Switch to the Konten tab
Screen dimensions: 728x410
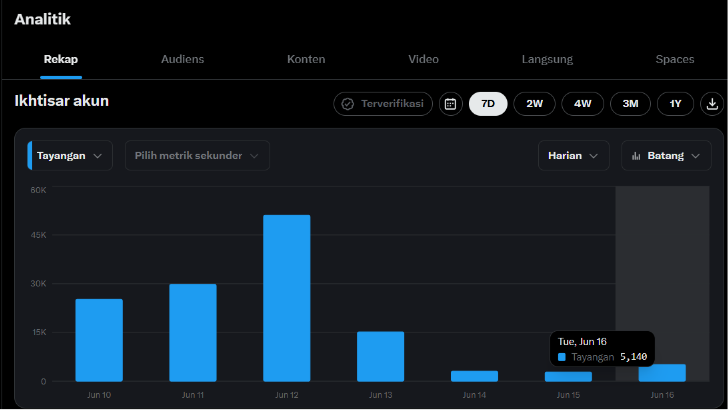tap(306, 59)
